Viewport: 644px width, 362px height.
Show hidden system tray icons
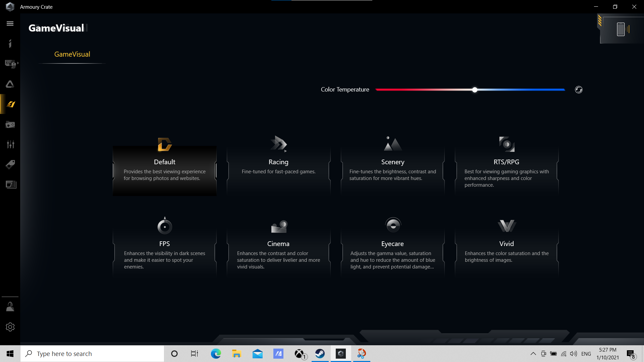pyautogui.click(x=533, y=354)
